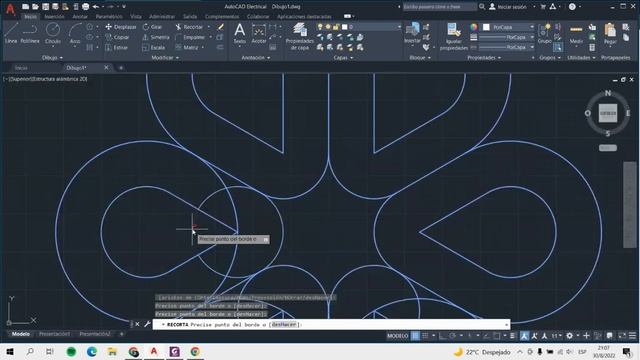Toggle ortho mode in status bar
The image size is (640, 360).
442,336
